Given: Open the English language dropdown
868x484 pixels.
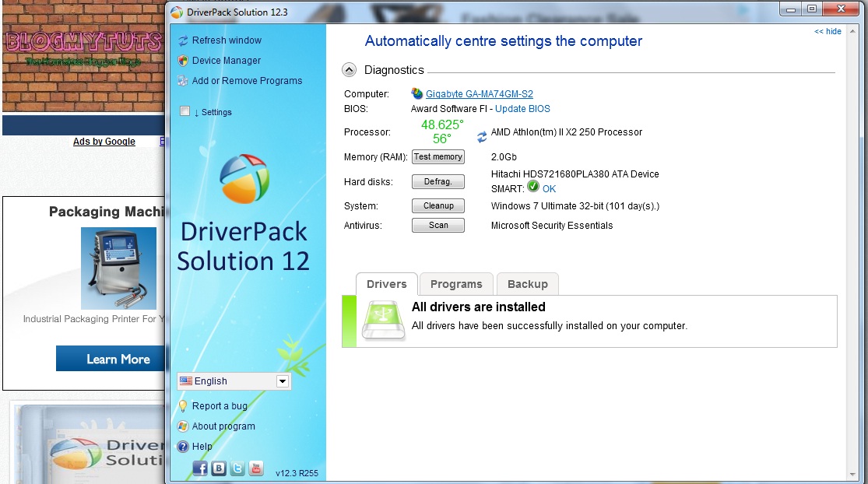Looking at the screenshot, I should coord(283,381).
